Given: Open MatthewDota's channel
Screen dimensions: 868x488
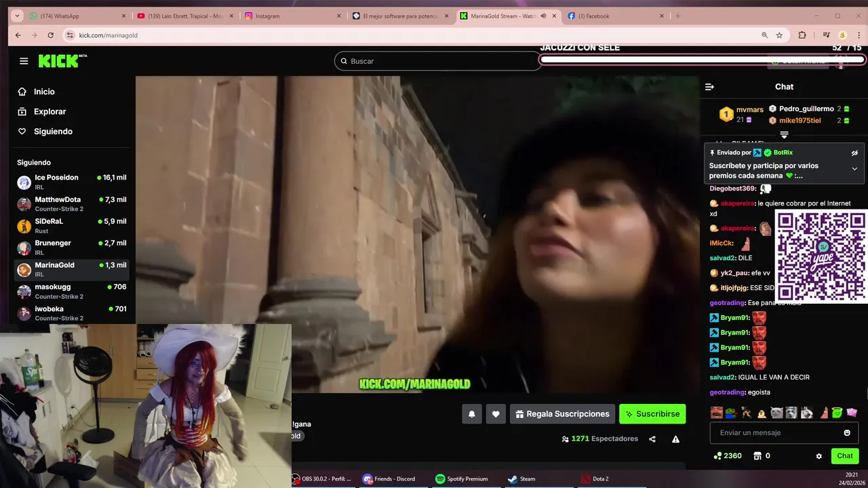Looking at the screenshot, I should [x=71, y=203].
